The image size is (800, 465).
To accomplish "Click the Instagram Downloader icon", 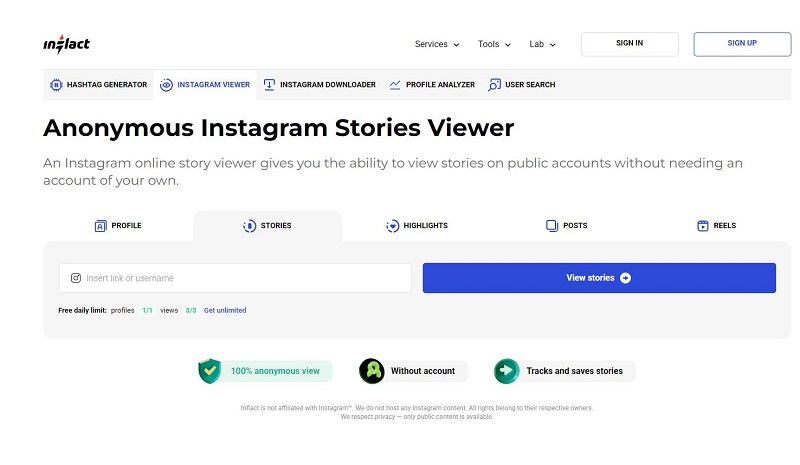I will tap(269, 85).
